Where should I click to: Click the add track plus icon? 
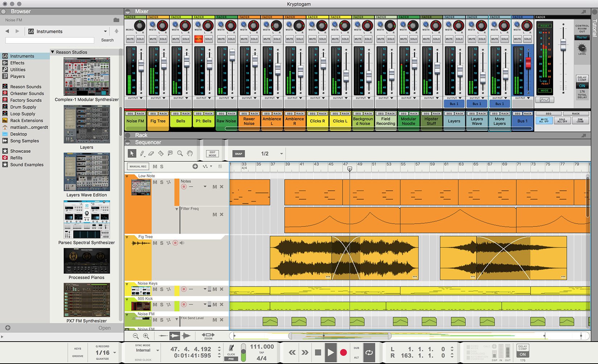(x=195, y=167)
